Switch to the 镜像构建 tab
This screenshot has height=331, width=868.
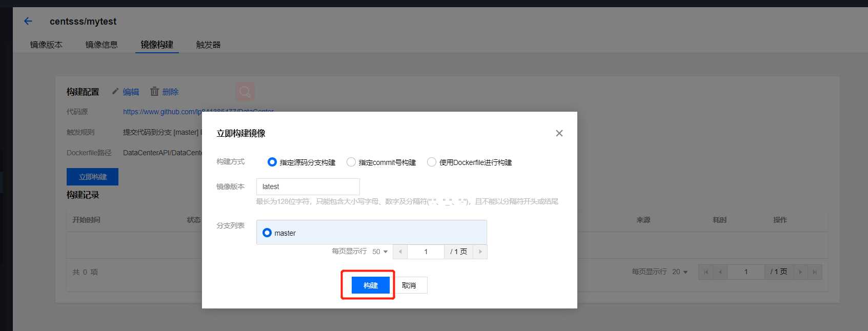tap(157, 45)
